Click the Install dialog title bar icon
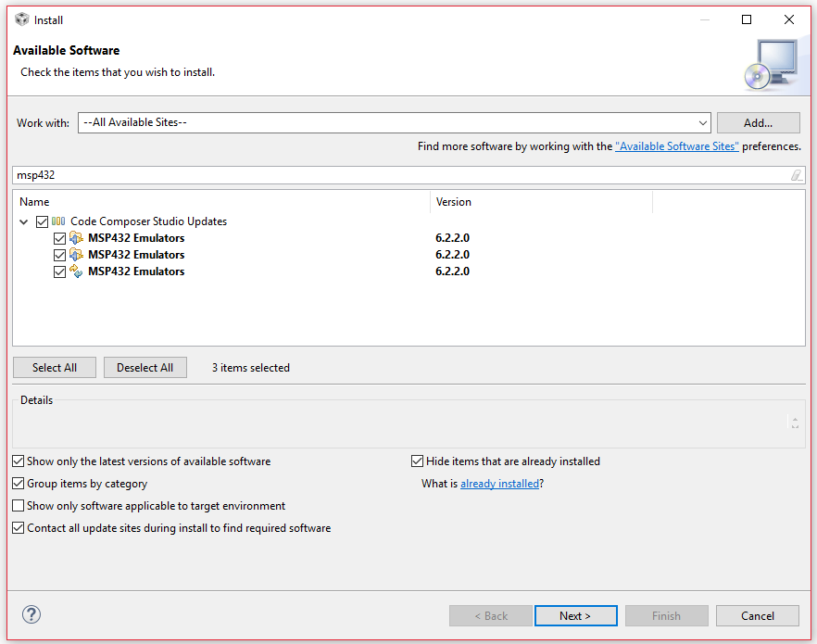 point(21,19)
